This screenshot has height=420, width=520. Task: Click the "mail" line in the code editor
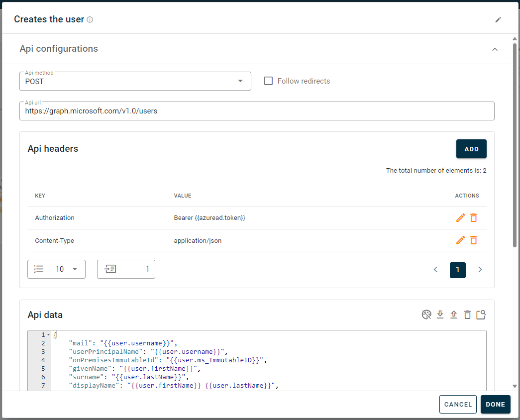coord(123,343)
